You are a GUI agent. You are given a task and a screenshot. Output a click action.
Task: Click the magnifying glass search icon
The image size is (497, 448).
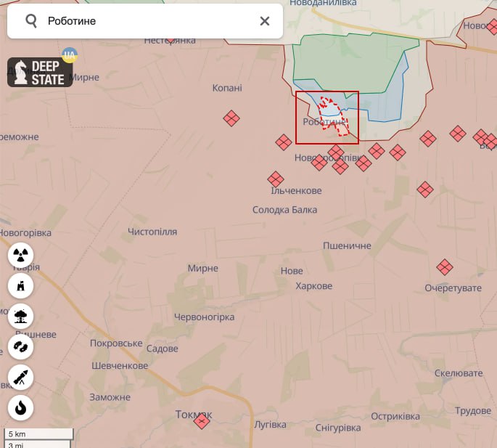pos(31,21)
